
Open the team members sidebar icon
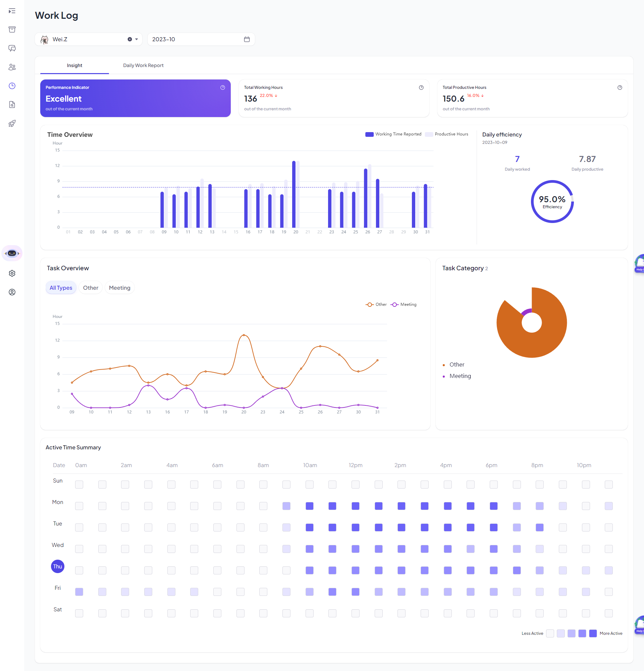12,67
